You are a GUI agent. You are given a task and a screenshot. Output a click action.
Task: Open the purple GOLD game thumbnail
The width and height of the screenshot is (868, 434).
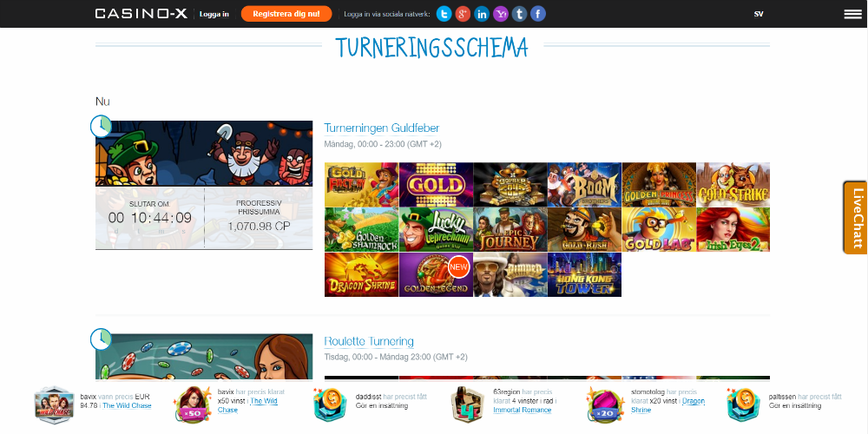click(436, 185)
